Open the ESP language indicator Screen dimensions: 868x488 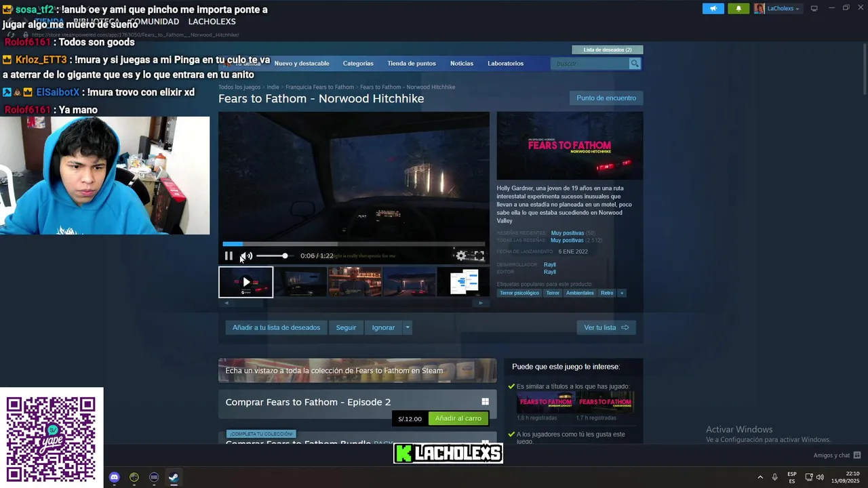click(x=792, y=477)
